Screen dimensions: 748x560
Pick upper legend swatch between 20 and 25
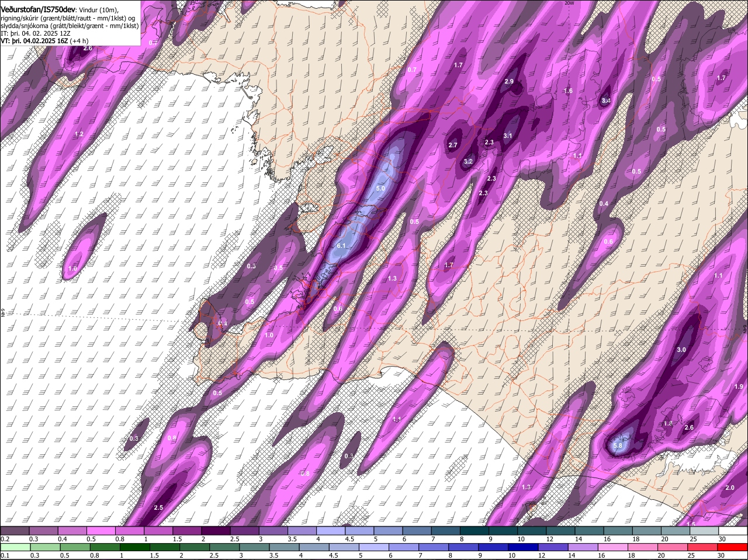(x=676, y=531)
